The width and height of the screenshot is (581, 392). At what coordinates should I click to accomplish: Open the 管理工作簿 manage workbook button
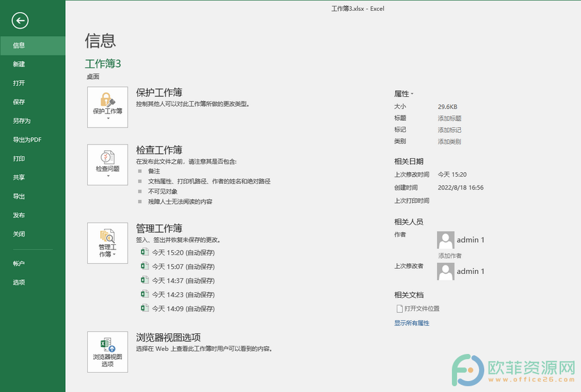107,243
